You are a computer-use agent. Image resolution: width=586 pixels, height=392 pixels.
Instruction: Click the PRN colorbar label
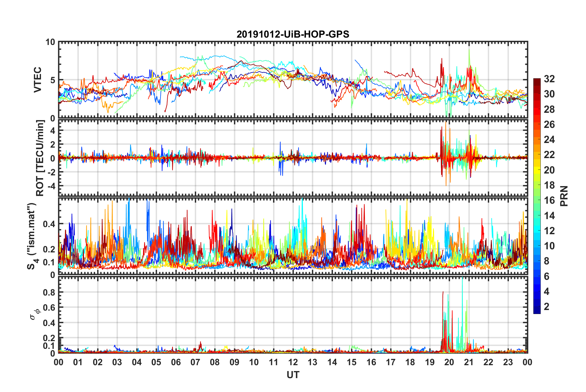(x=564, y=196)
